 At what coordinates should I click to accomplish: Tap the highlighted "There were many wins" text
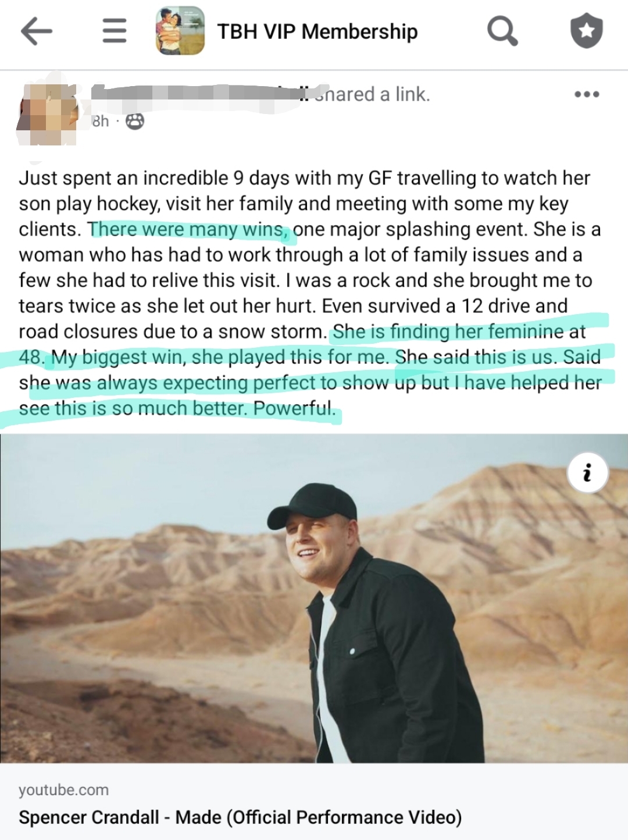(x=188, y=229)
